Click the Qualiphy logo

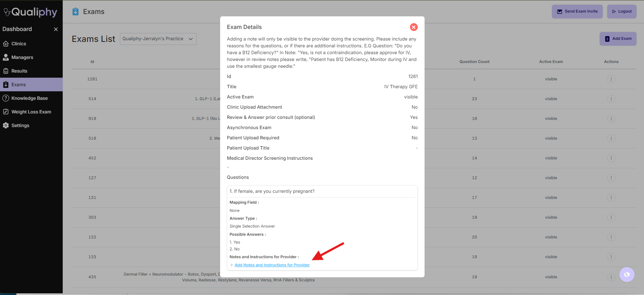(x=31, y=12)
